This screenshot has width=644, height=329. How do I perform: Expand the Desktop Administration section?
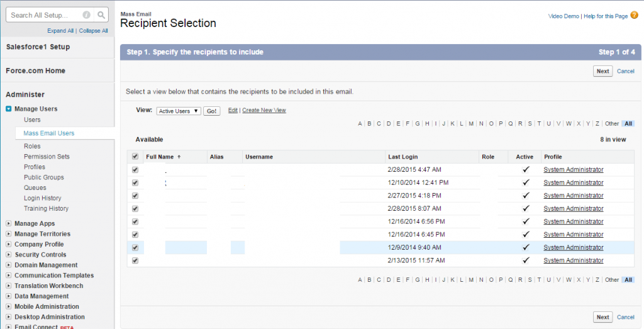point(9,316)
